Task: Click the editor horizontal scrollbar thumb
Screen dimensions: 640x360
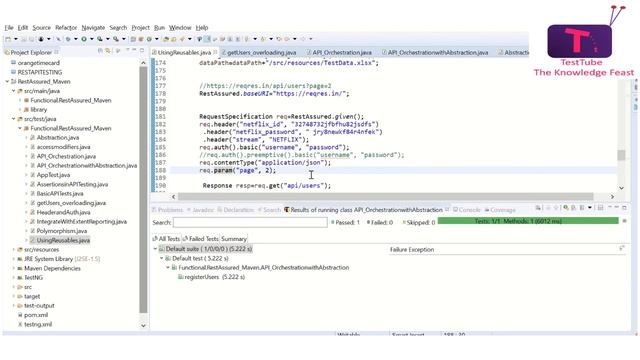Action: [x=386, y=197]
